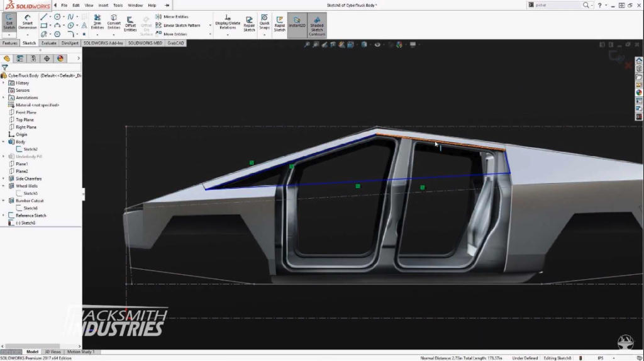Image resolution: width=644 pixels, height=361 pixels.
Task: Expand the Side Chamfers feature
Action: point(4,179)
